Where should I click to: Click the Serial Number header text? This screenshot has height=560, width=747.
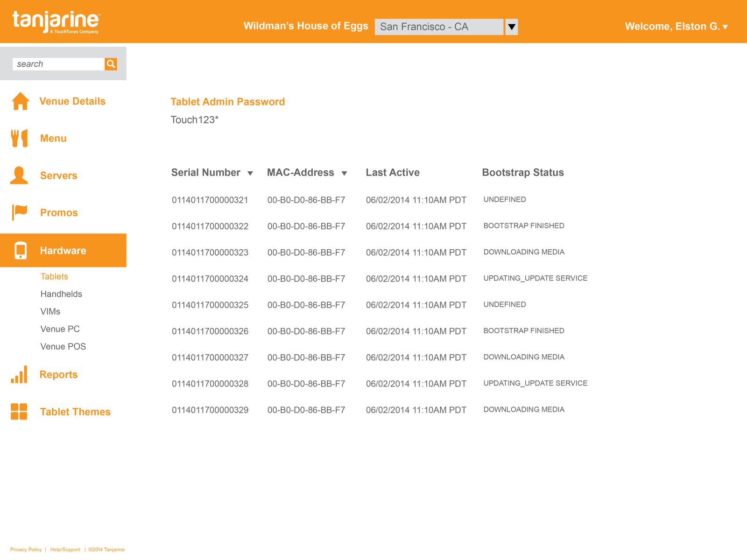click(x=205, y=173)
